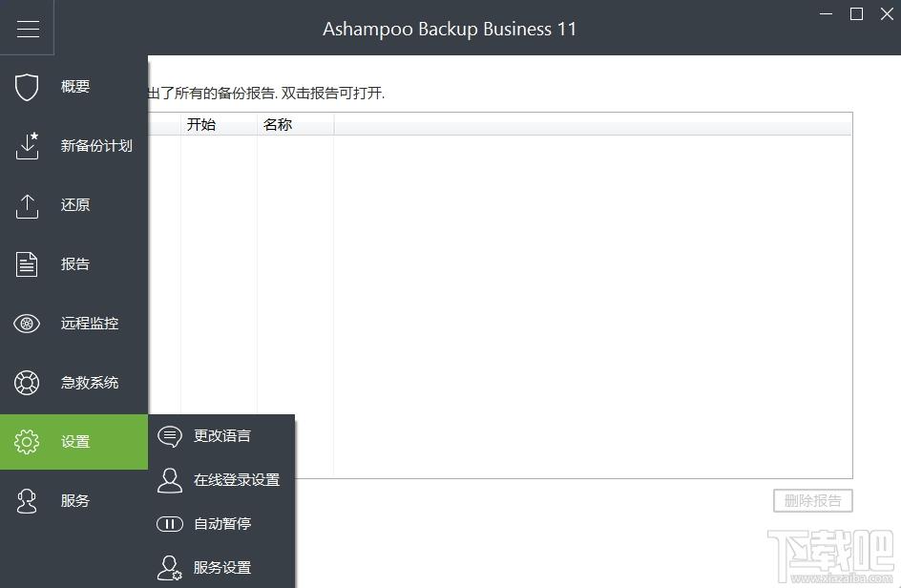Open the 报告 page
901x588 pixels.
[73, 264]
